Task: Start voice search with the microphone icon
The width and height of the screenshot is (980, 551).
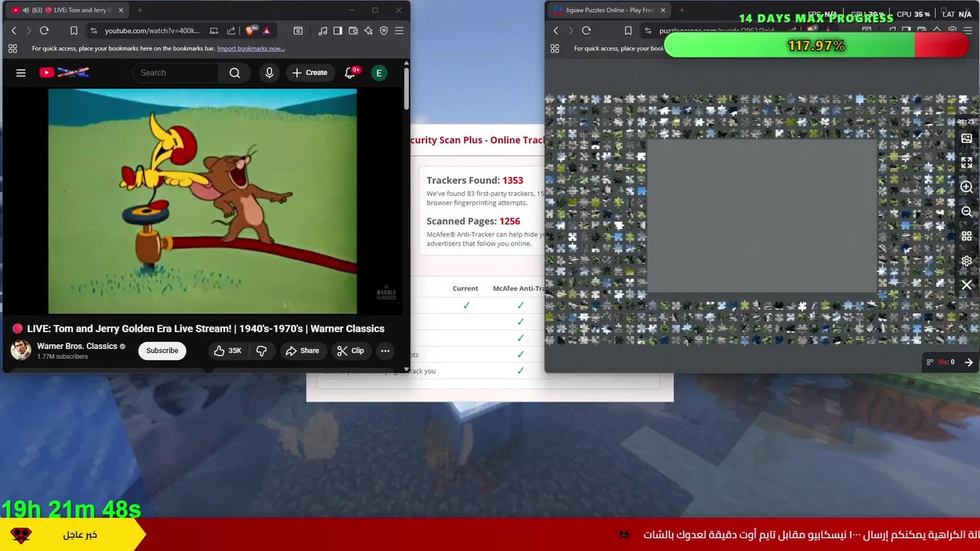Action: pos(269,73)
